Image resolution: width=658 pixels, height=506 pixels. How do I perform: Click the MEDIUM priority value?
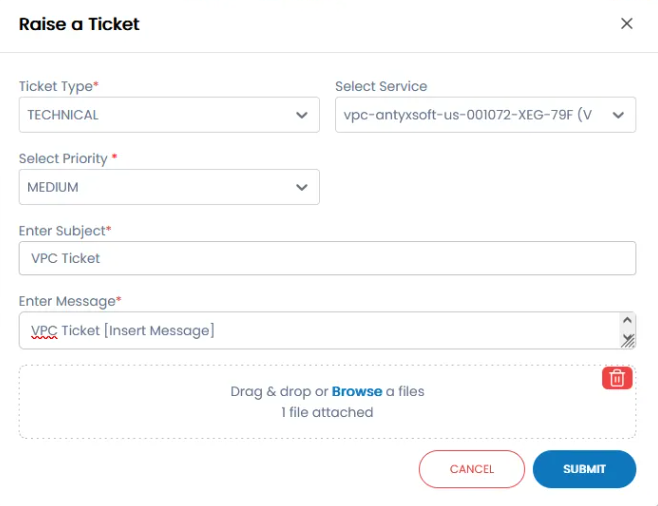[53, 187]
